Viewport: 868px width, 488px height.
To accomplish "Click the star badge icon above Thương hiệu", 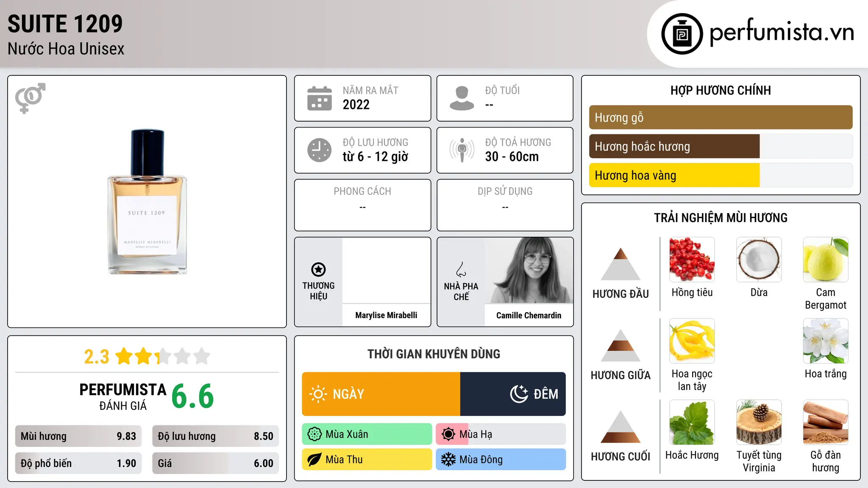I will coord(318,269).
